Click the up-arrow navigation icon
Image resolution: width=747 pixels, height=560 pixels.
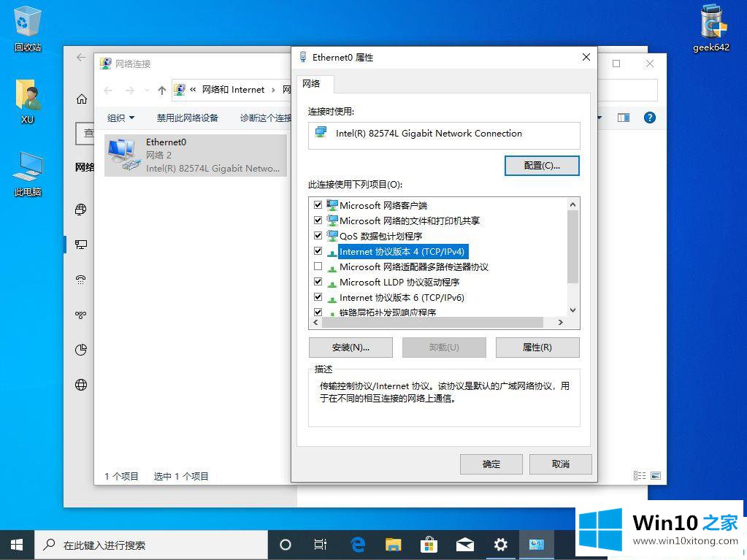[x=162, y=91]
